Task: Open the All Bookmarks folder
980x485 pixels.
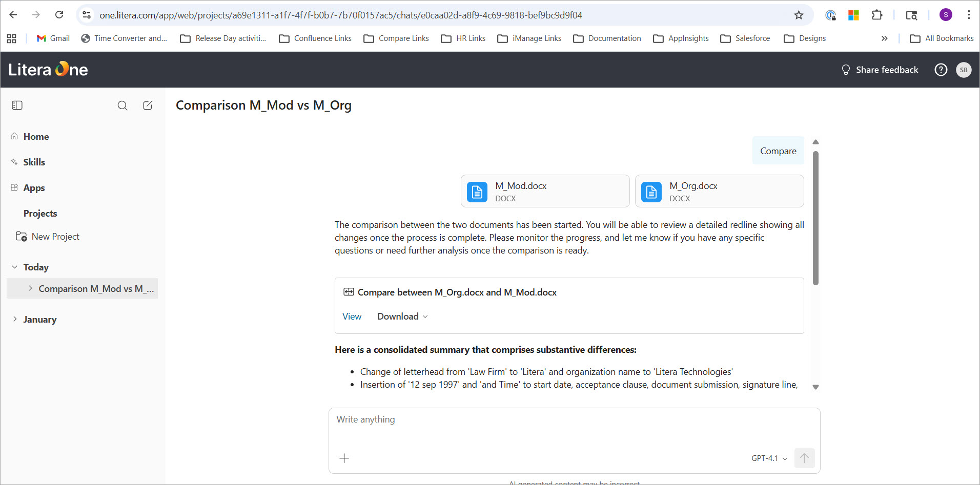Action: (942, 38)
